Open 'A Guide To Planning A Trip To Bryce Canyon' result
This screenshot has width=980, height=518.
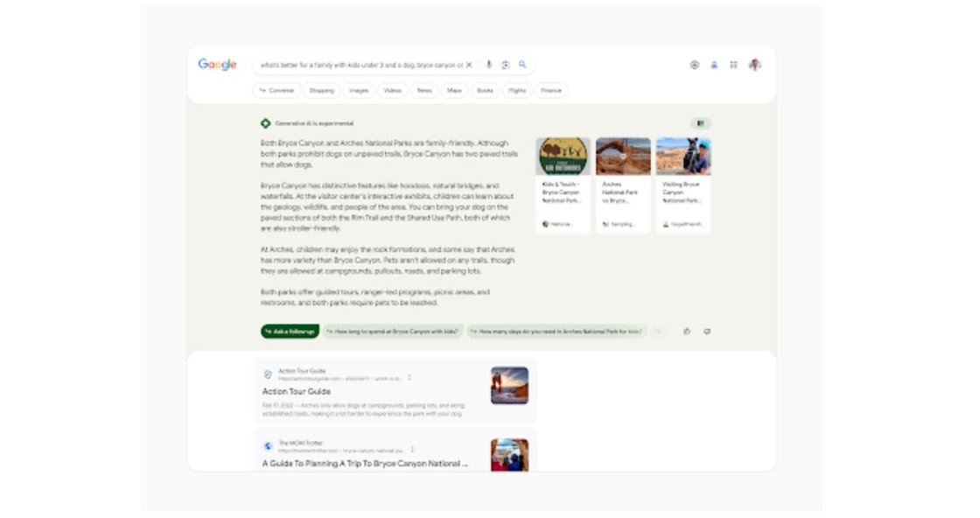[365, 463]
